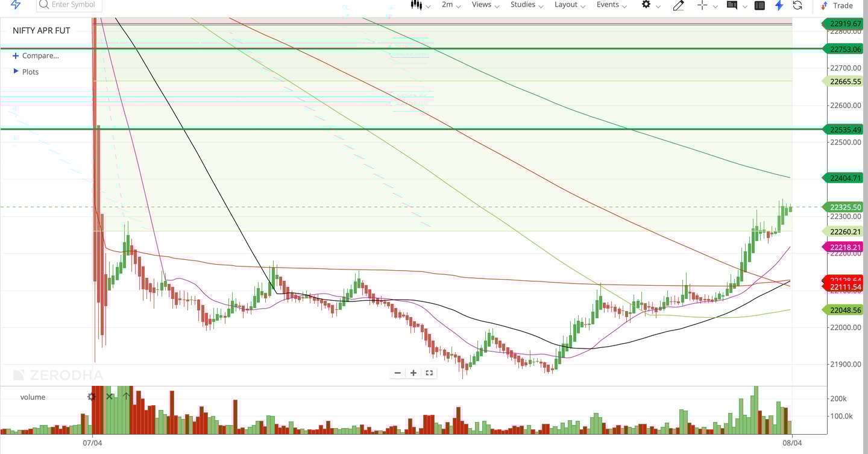Screen dimensions: 868x454
Task: Click the 21900.00 axis price
Action: coord(845,364)
